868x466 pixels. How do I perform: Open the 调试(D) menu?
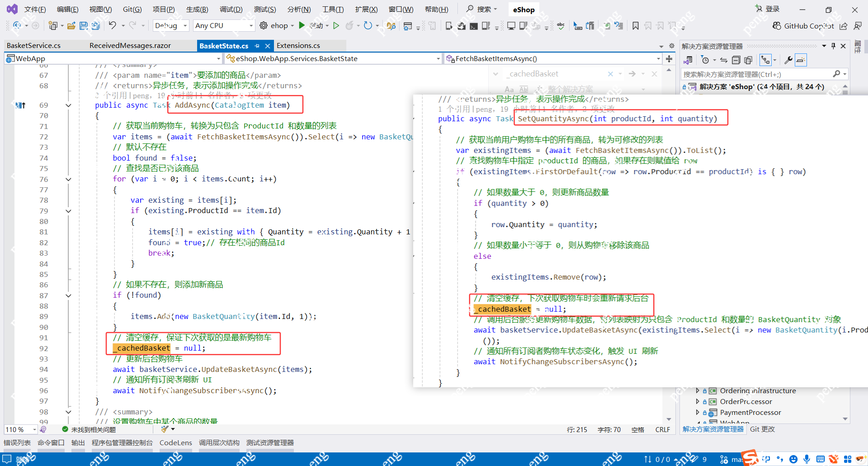231,10
